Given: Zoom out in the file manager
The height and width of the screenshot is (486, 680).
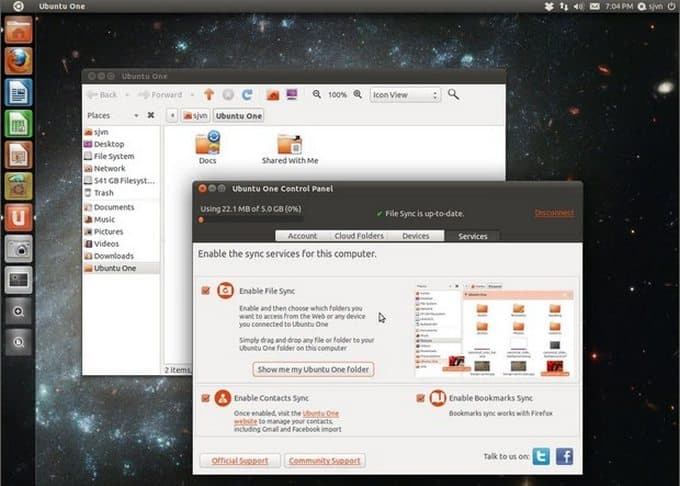Looking at the screenshot, I should pos(317,94).
